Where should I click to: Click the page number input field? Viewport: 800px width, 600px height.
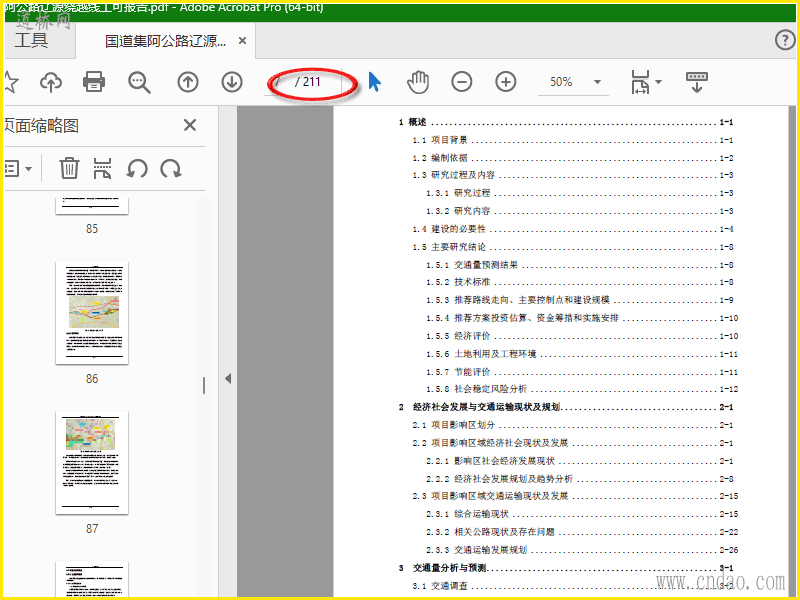click(x=279, y=82)
